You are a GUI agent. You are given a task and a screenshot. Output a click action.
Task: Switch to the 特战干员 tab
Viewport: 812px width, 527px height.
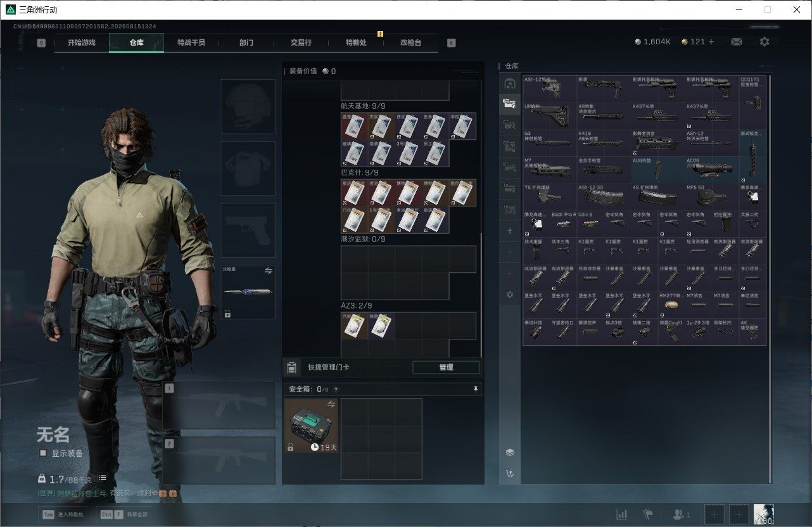point(191,42)
